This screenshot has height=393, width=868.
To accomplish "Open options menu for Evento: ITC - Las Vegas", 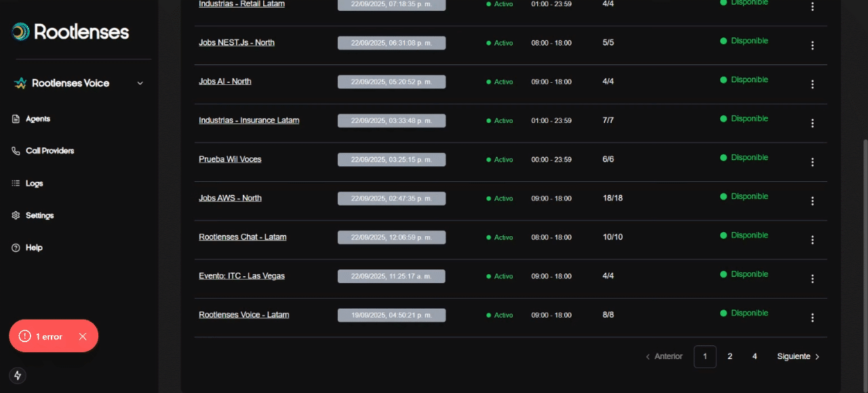I will pos(812,279).
